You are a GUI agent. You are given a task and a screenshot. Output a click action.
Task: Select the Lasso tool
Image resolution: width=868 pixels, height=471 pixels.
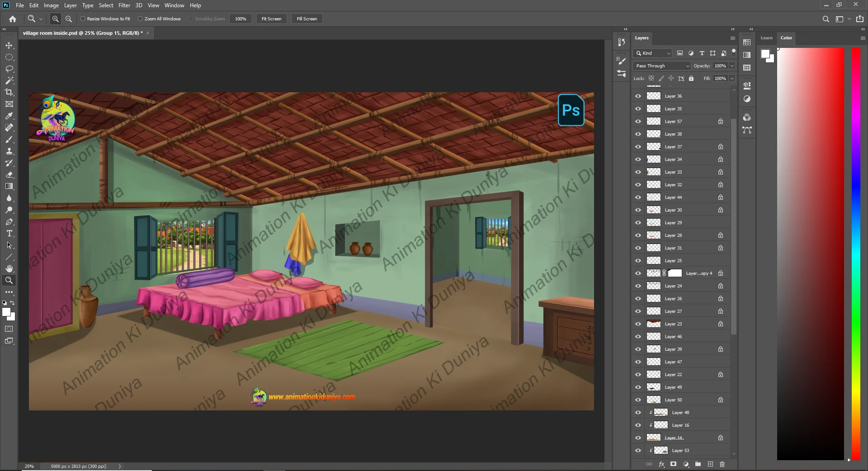tap(9, 69)
